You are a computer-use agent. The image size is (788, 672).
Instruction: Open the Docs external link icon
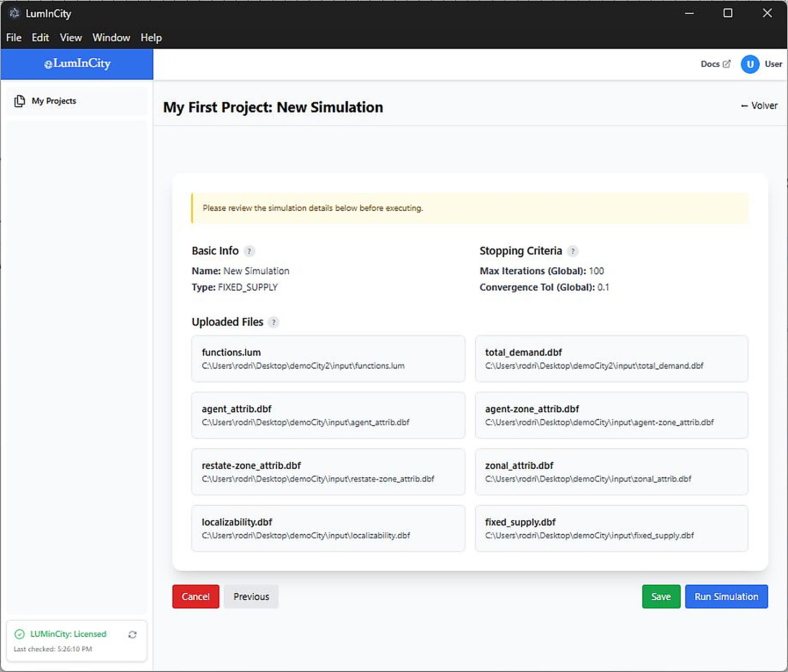click(726, 64)
